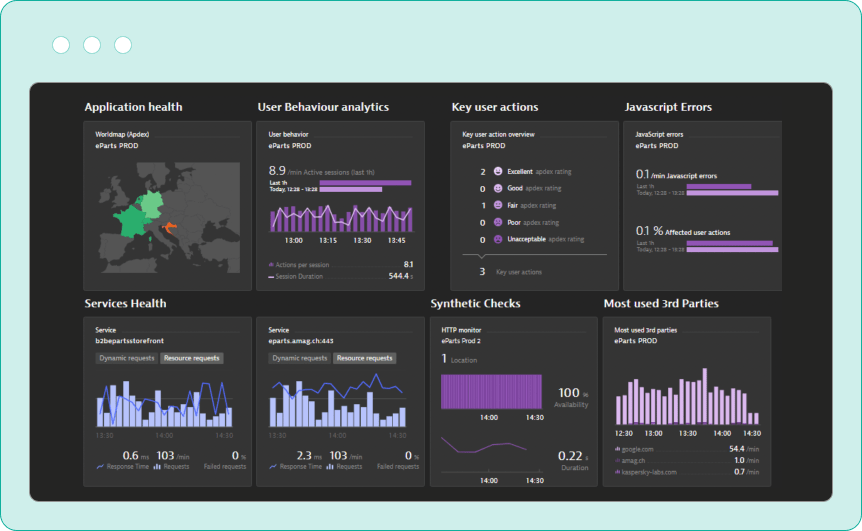Image resolution: width=862 pixels, height=531 pixels.
Task: Select Resource requests tab for b2bepartsstorefront
Action: (x=192, y=358)
